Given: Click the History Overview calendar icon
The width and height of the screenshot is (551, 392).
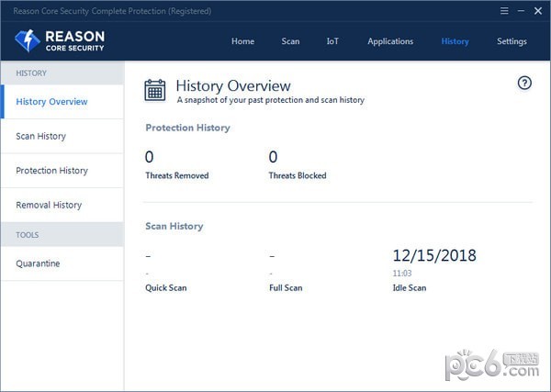Looking at the screenshot, I should 155,90.
